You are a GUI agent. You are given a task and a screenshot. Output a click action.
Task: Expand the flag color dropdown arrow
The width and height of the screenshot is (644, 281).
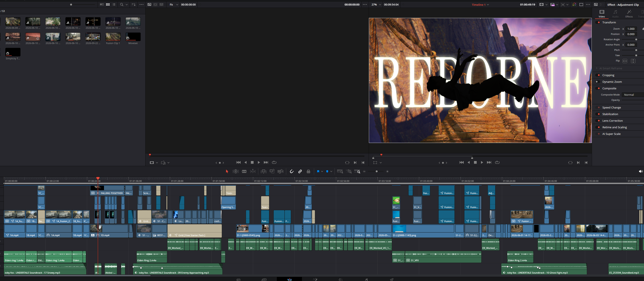pos(322,171)
